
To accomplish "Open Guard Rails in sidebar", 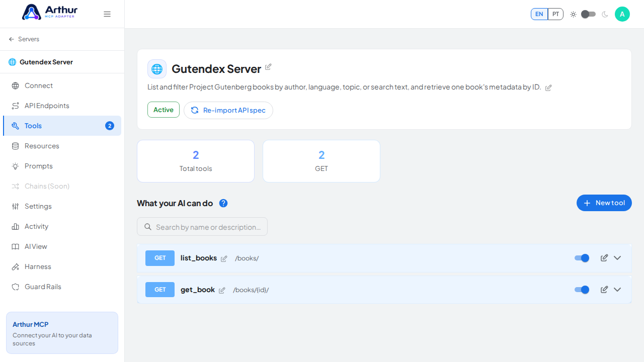I will (x=62, y=287).
